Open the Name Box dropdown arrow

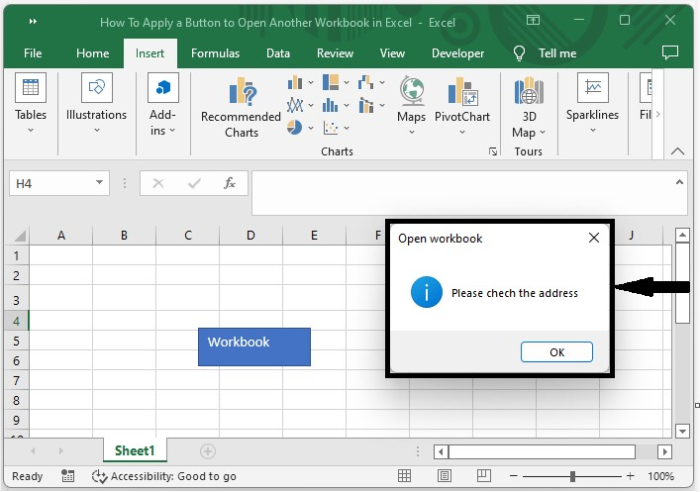tap(100, 183)
